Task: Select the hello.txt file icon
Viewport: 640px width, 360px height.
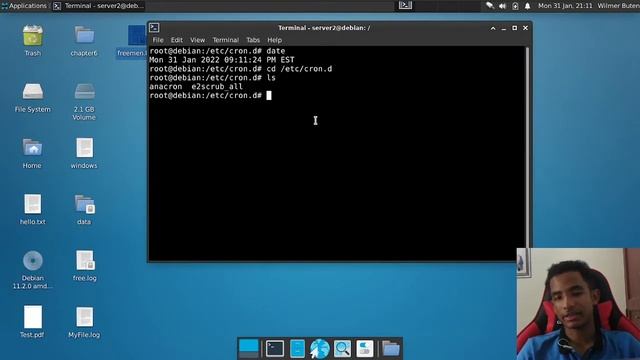Action: (x=33, y=204)
